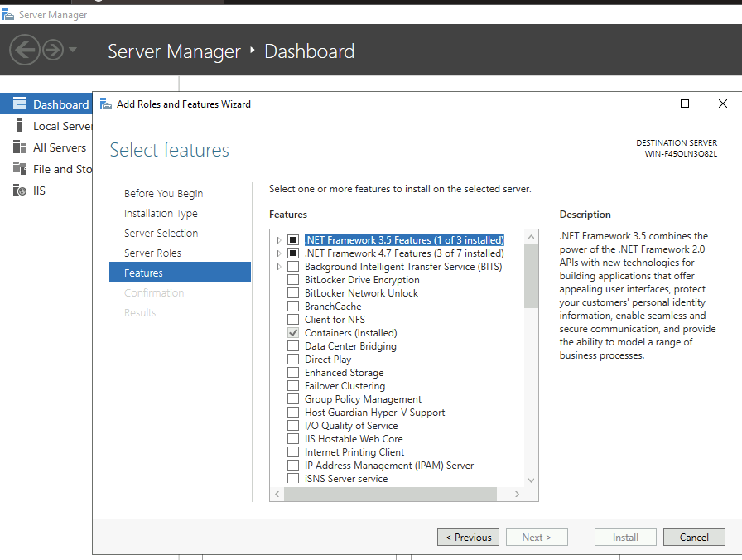The width and height of the screenshot is (742, 560).
Task: Check iSNS Server service
Action: (x=293, y=478)
